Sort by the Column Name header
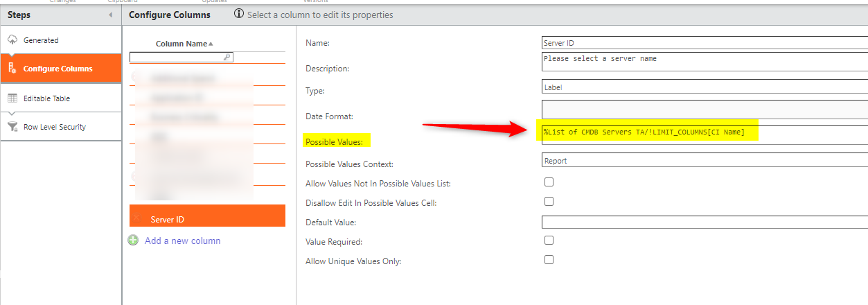This screenshot has width=868, height=305. tap(181, 44)
